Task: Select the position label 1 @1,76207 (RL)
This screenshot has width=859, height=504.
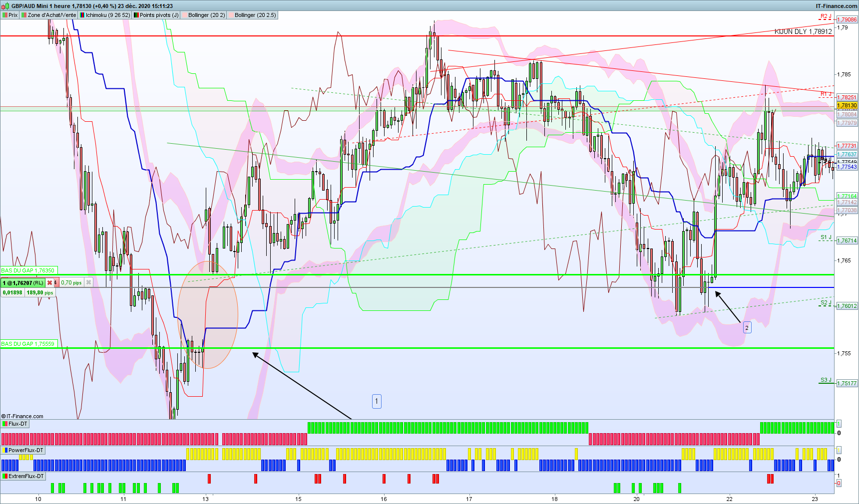Action: pyautogui.click(x=23, y=283)
